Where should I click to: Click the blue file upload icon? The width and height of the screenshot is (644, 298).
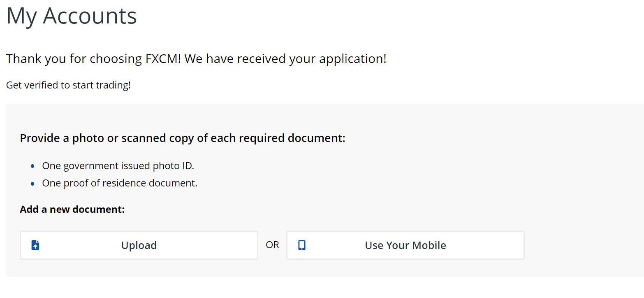[36, 245]
